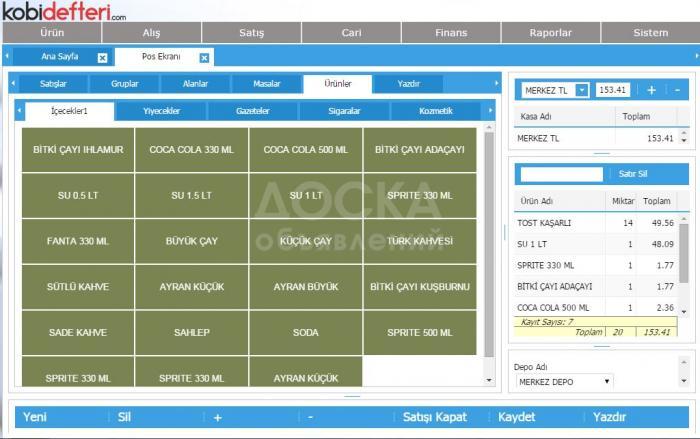Click the minus icon beside the 153.41 amount
Viewport: 700px width, 439px height.
677,90
